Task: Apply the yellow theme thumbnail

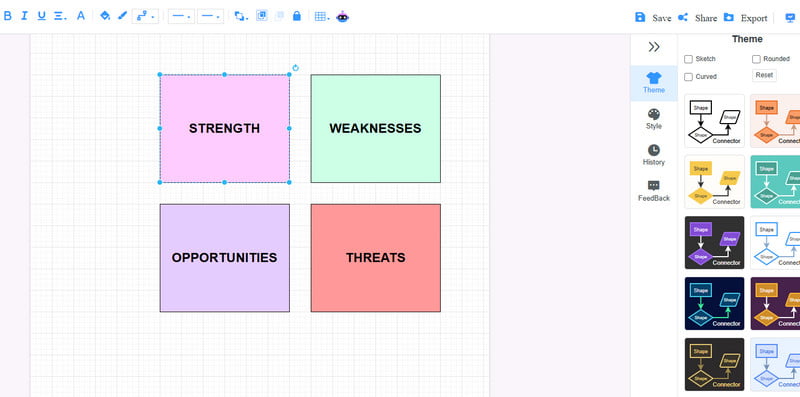Action: [714, 182]
